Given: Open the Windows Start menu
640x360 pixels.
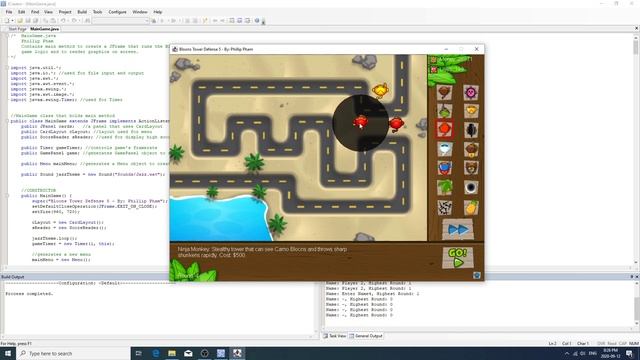Looking at the screenshot, I should (x=8, y=353).
